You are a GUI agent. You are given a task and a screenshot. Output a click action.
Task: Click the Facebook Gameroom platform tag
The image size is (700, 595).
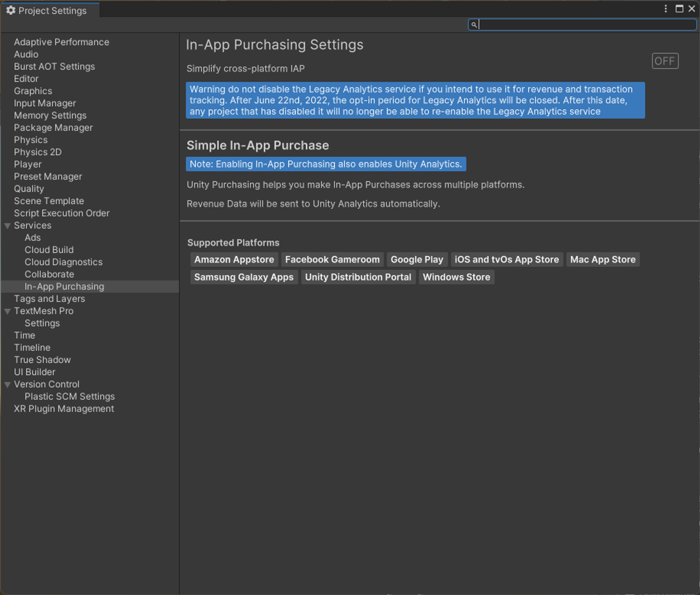click(332, 260)
